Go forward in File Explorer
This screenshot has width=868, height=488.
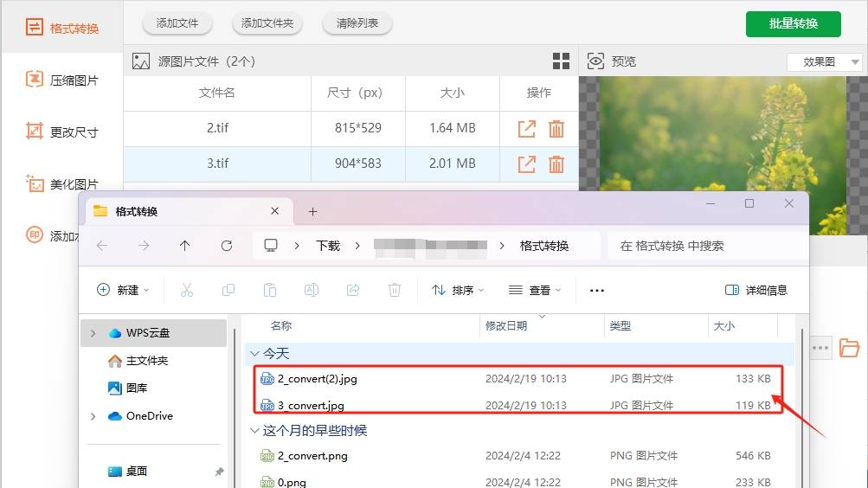click(144, 245)
